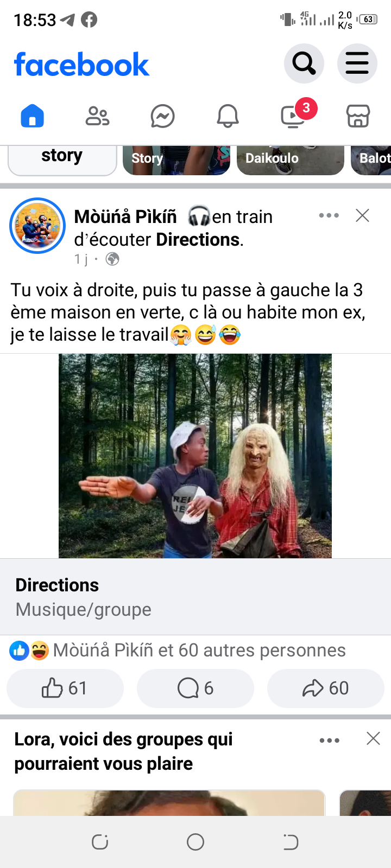Image resolution: width=391 pixels, height=868 pixels.
Task: Open the hamburger menu
Action: [x=357, y=63]
